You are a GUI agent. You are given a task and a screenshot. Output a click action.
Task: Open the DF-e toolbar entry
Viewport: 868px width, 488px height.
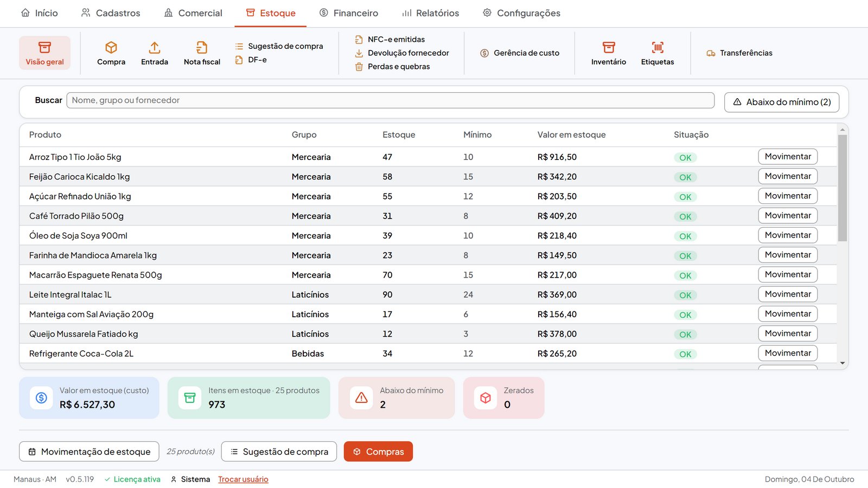click(x=251, y=60)
